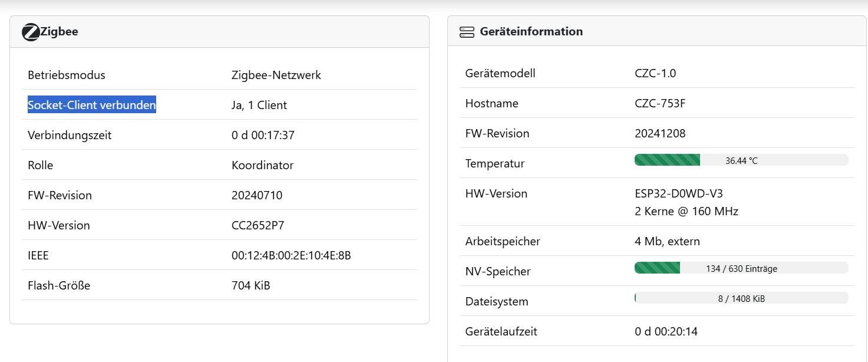The image size is (868, 362).
Task: Click the Geräteinformation server icon
Action: [x=467, y=32]
